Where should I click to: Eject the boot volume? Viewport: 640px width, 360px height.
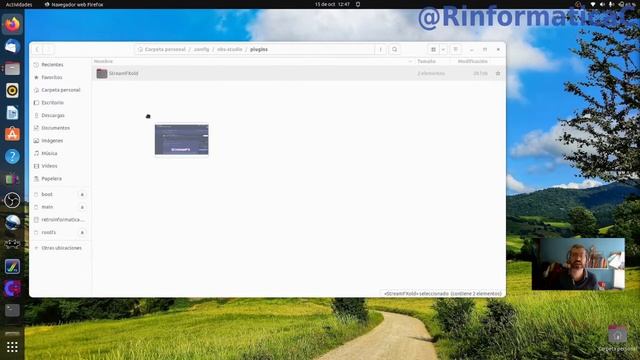pyautogui.click(x=82, y=195)
